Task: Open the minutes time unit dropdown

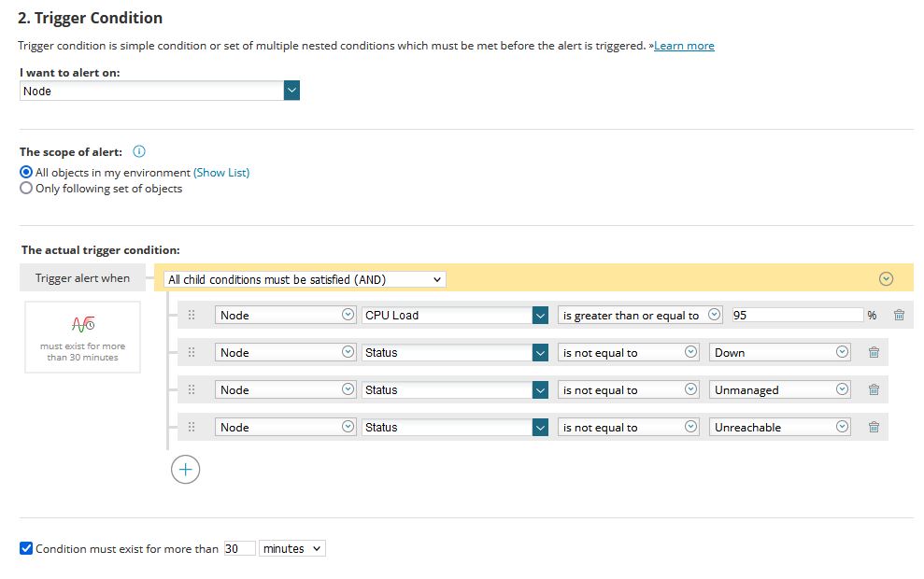Action: [291, 549]
